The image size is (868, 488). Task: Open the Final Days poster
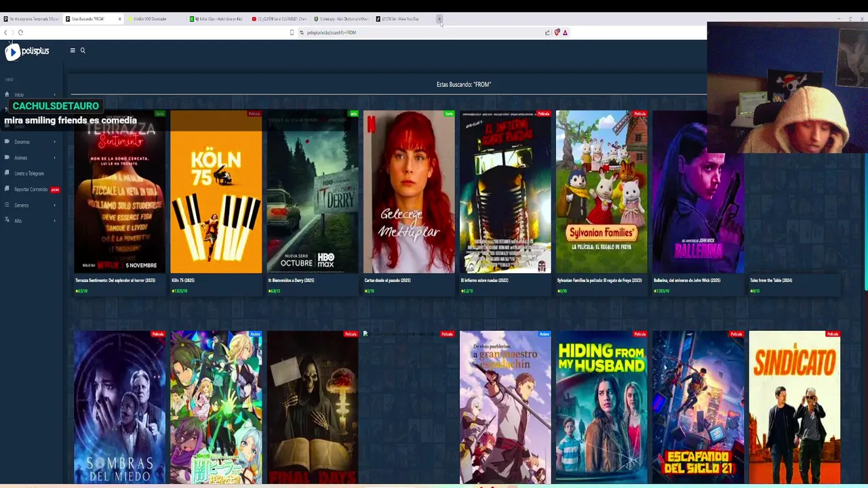pyautogui.click(x=313, y=407)
